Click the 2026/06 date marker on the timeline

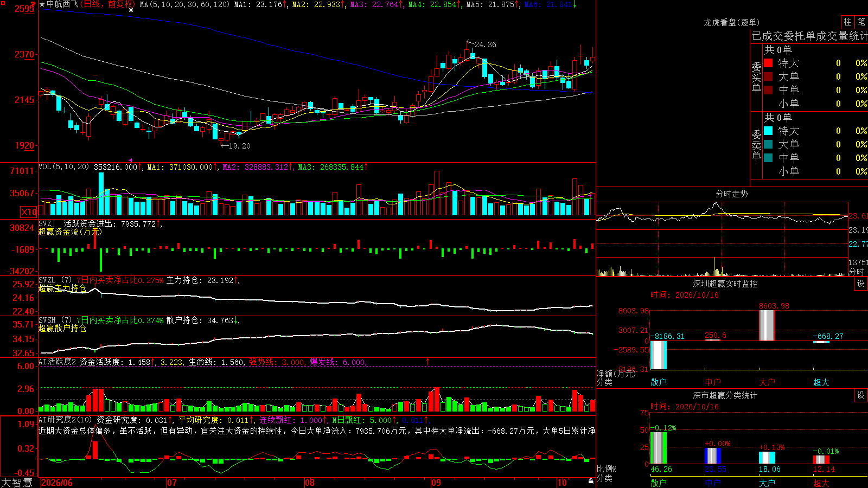tap(57, 482)
